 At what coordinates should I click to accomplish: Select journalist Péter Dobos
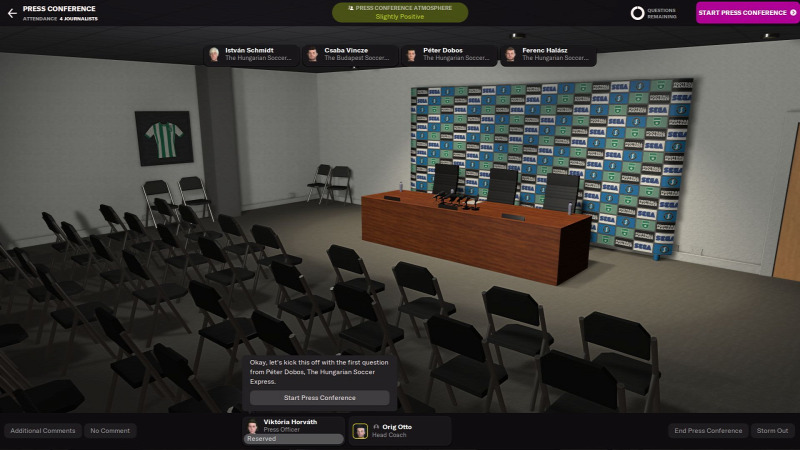pos(449,55)
